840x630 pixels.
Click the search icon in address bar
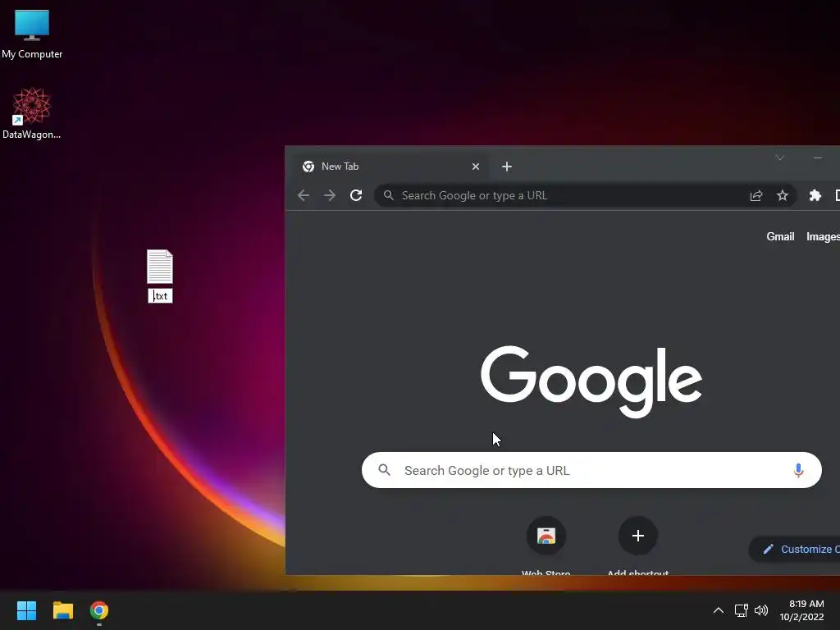[x=389, y=195]
